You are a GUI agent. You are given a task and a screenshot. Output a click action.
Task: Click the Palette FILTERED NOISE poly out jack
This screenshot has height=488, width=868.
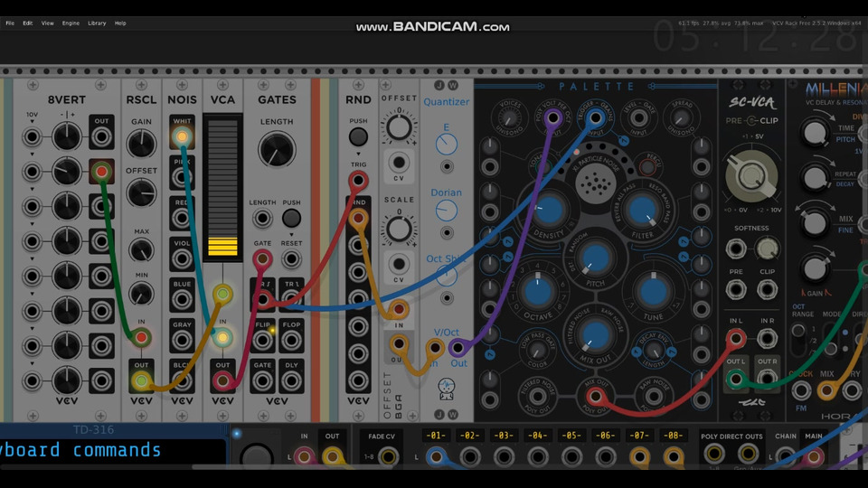tap(537, 396)
